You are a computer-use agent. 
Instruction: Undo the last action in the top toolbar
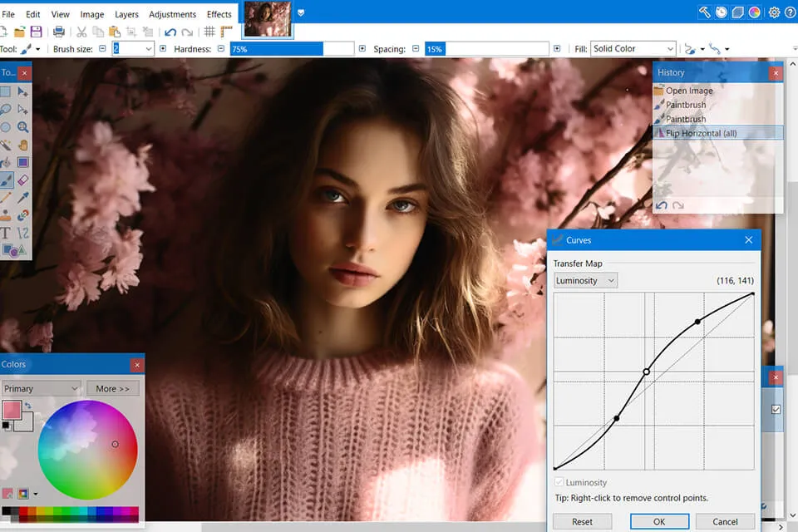[170, 32]
